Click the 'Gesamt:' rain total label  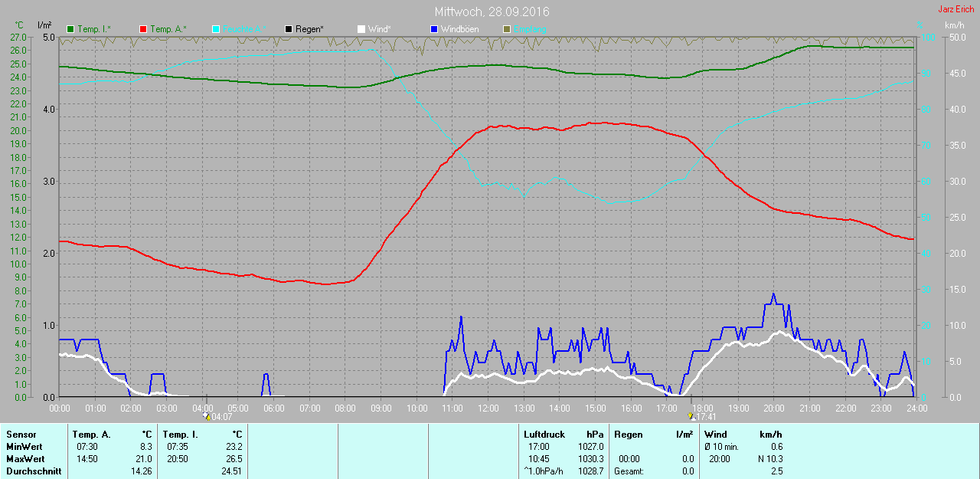pos(629,471)
